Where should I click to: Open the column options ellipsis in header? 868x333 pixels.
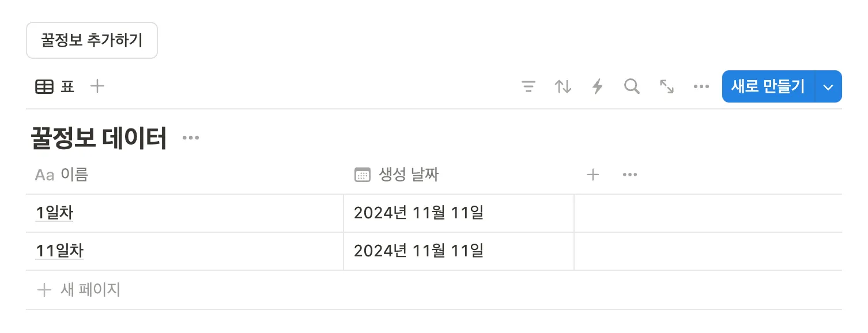coord(630,175)
